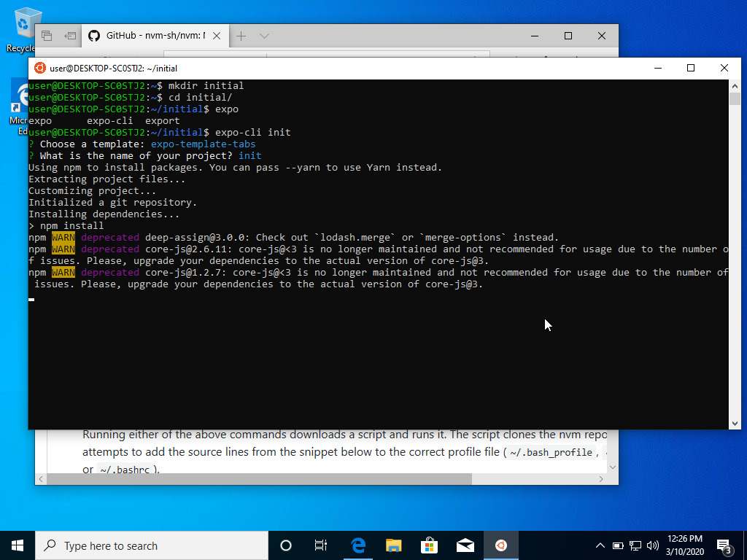The width and height of the screenshot is (747, 560).
Task: Click 'Installing dependencies...' in terminal
Action: point(104,214)
